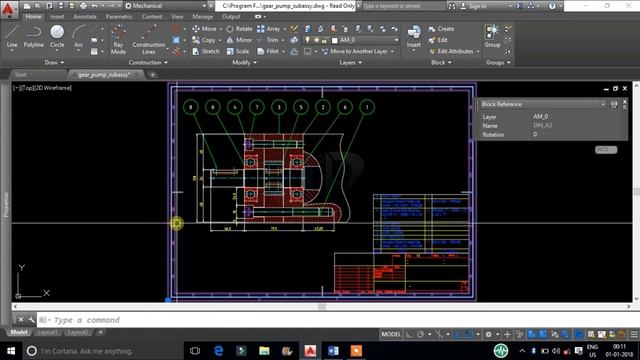The image size is (640, 360).
Task: Click the Stretch tool
Action: (206, 51)
